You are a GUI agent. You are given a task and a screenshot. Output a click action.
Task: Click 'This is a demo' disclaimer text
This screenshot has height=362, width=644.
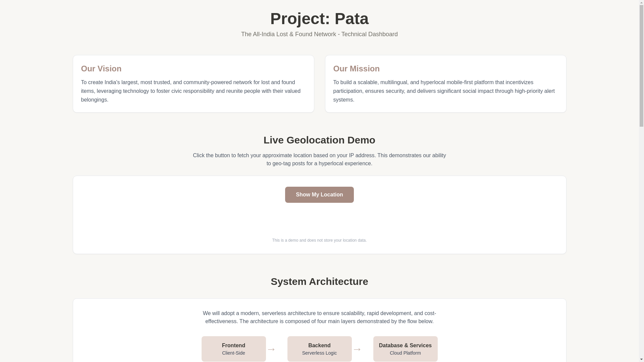[319, 240]
